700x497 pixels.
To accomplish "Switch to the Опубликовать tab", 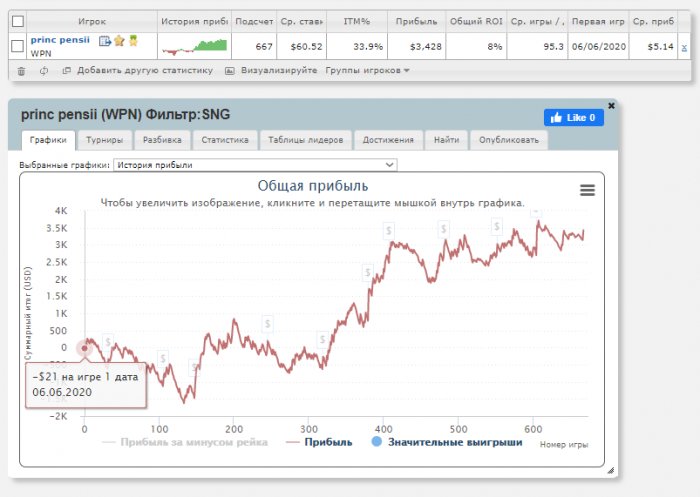I will tap(509, 140).
